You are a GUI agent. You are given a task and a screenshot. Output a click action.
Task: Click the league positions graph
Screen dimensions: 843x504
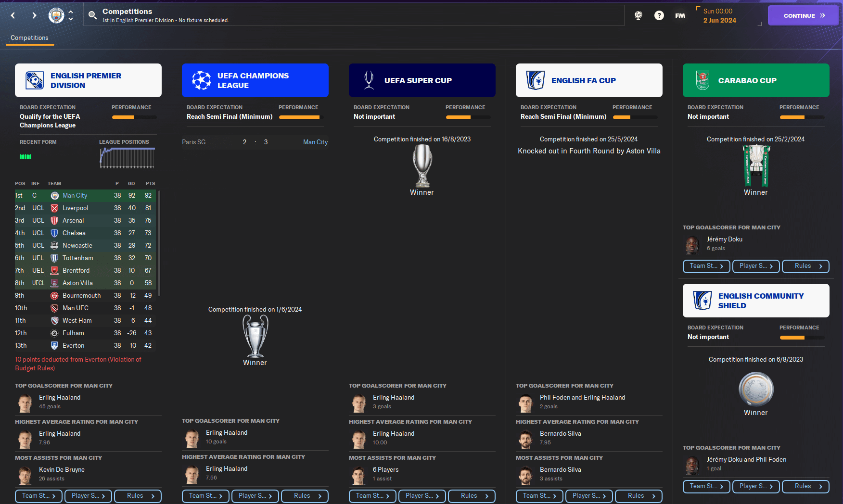pos(127,158)
